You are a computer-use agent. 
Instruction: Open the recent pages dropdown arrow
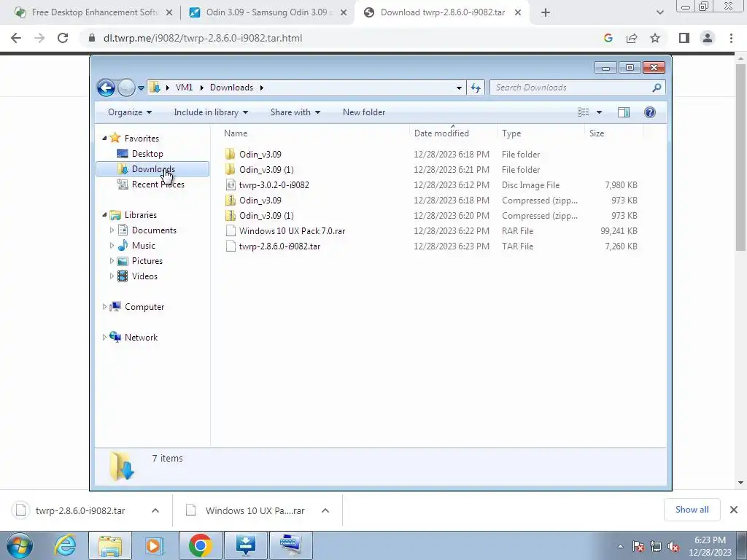tap(141, 88)
